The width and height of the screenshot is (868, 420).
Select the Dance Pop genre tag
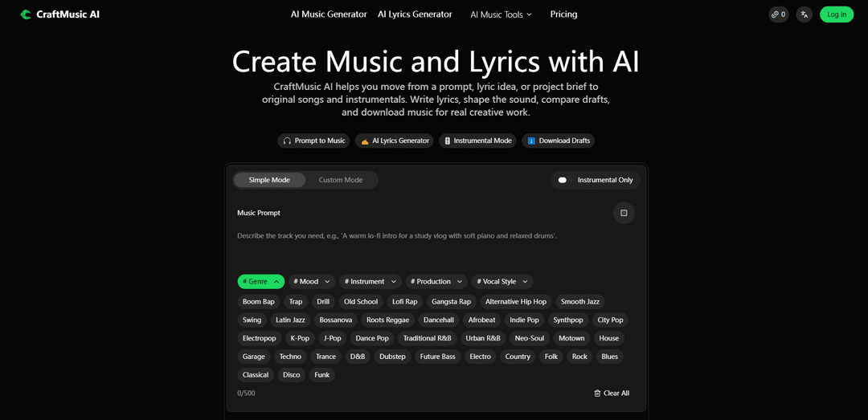point(372,338)
